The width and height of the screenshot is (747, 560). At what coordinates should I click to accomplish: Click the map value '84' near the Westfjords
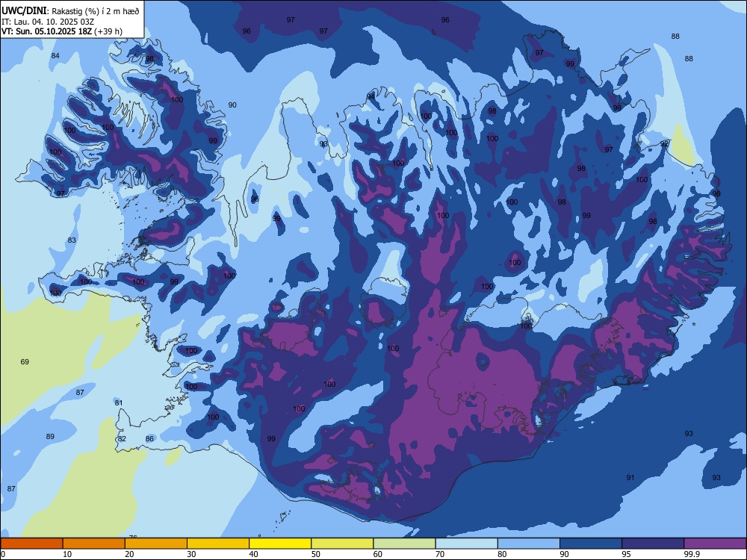(x=55, y=56)
